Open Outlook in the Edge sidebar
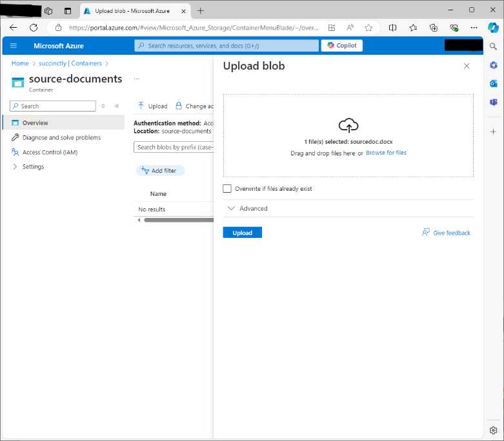Screen dimensions: 504x441 click(x=494, y=84)
